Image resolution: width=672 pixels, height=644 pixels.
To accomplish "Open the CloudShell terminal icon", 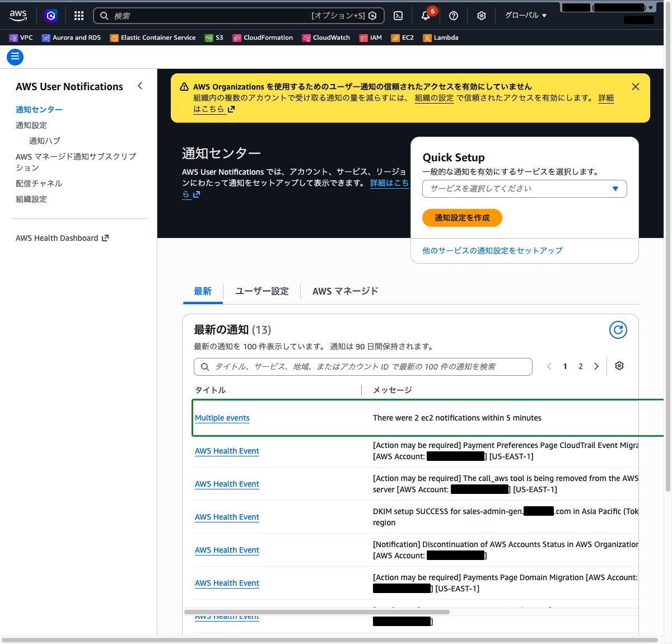I will point(398,16).
